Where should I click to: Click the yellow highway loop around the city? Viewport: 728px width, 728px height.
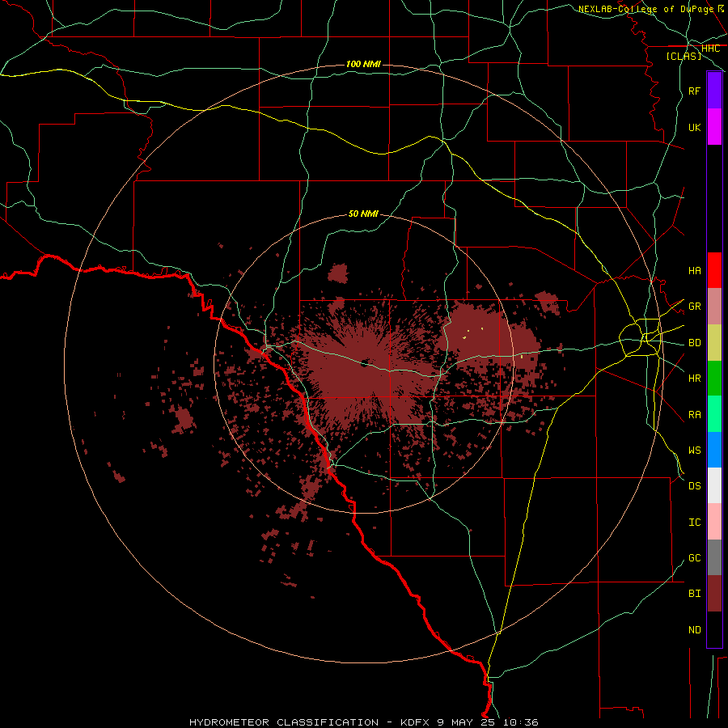640,338
